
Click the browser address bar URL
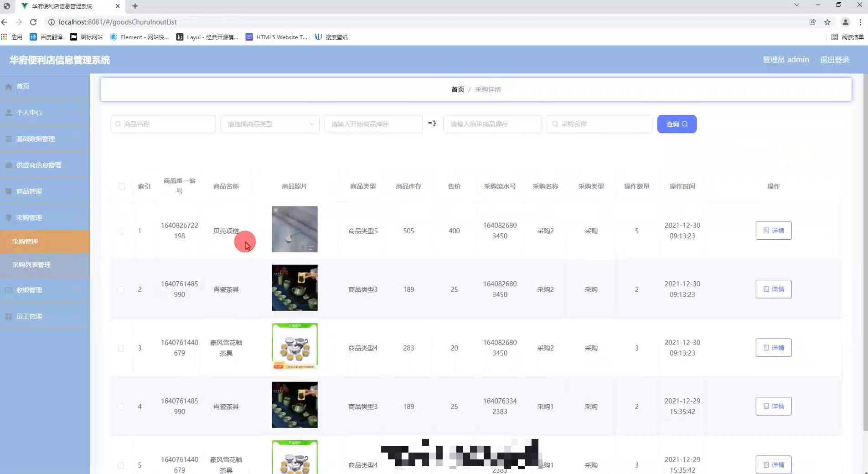pos(118,22)
